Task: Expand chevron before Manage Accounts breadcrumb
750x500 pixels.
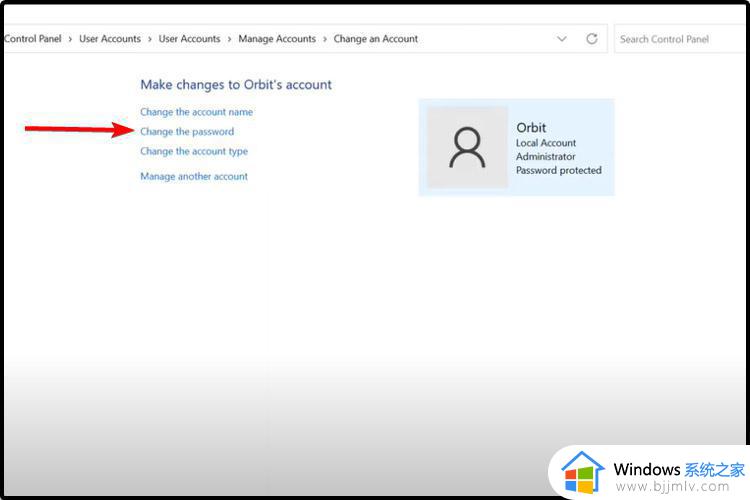Action: pos(230,39)
